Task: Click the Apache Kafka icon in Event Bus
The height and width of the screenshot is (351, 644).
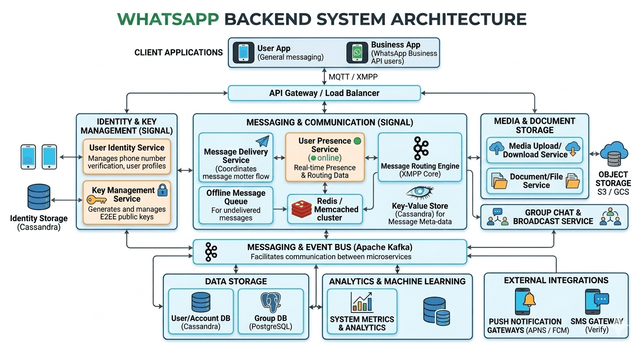Action: click(210, 252)
